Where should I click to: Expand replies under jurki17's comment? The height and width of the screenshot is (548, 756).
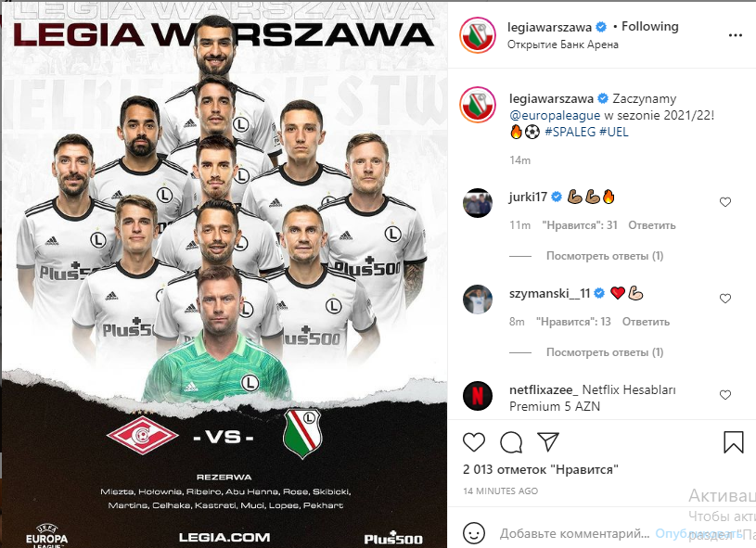(x=605, y=256)
